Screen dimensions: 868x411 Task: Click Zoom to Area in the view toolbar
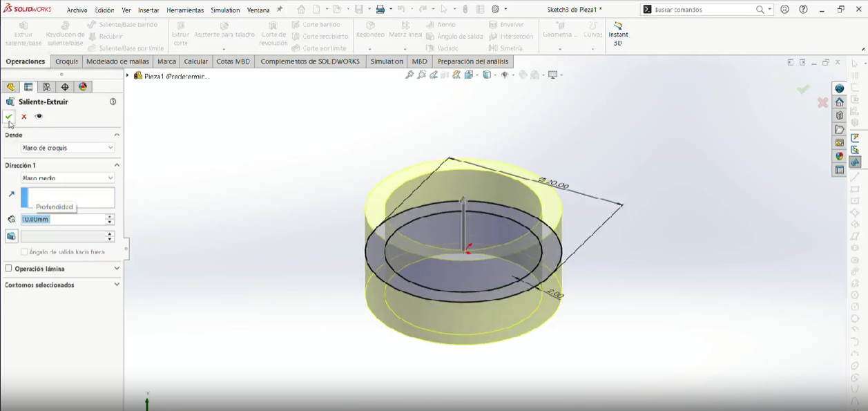421,75
